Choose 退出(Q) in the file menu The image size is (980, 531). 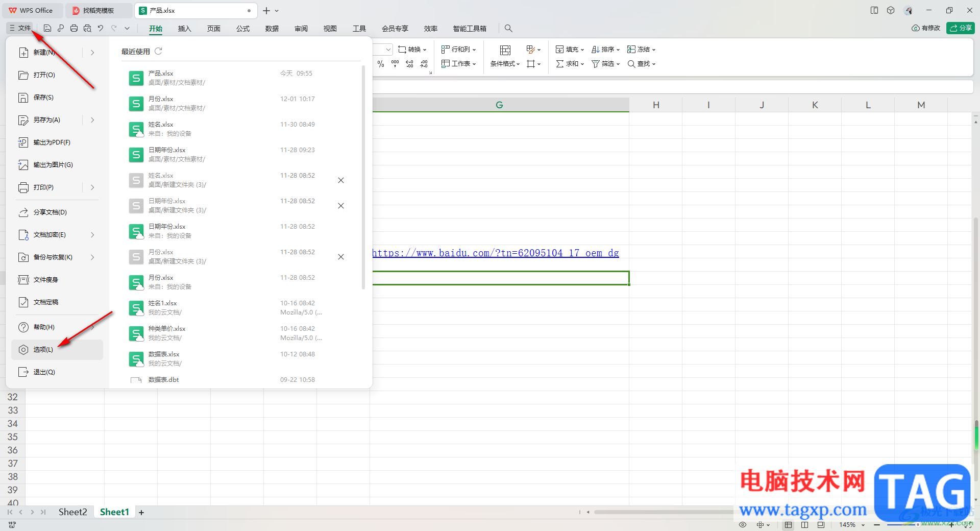[x=57, y=372]
